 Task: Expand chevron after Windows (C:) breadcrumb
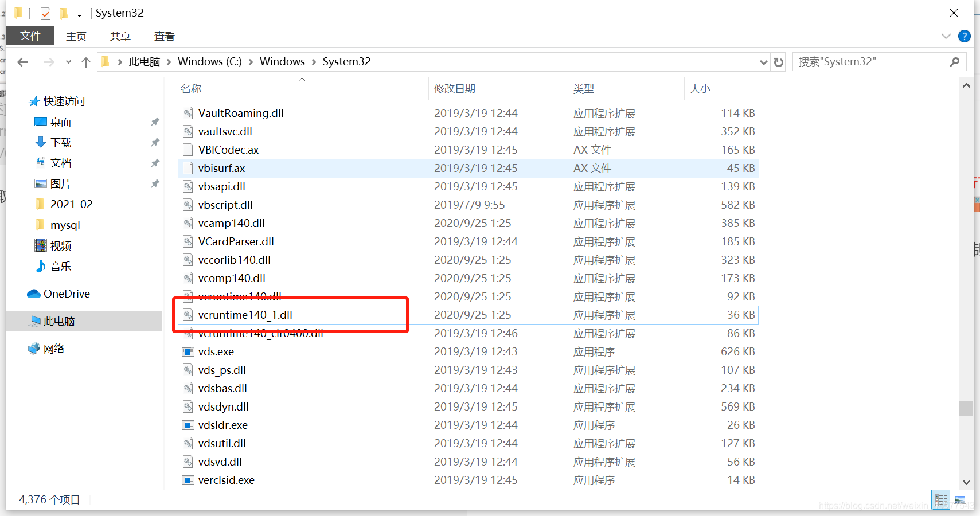click(x=251, y=62)
